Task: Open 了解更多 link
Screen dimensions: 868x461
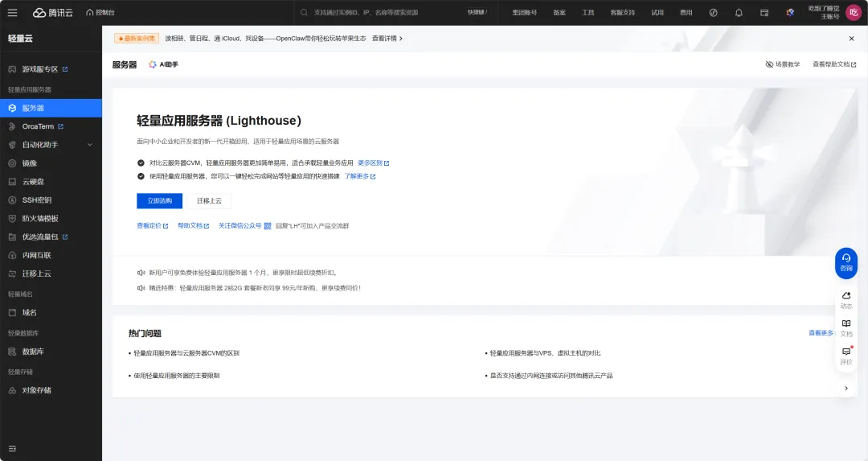Action: click(x=360, y=176)
